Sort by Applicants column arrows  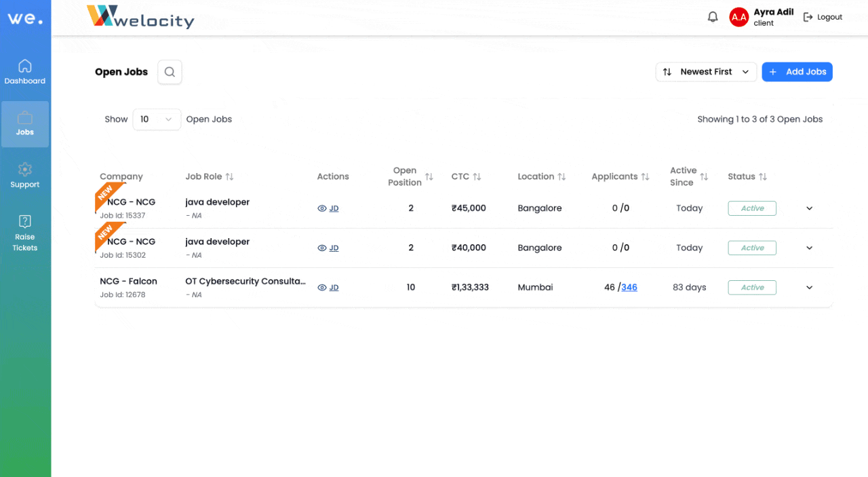point(645,176)
